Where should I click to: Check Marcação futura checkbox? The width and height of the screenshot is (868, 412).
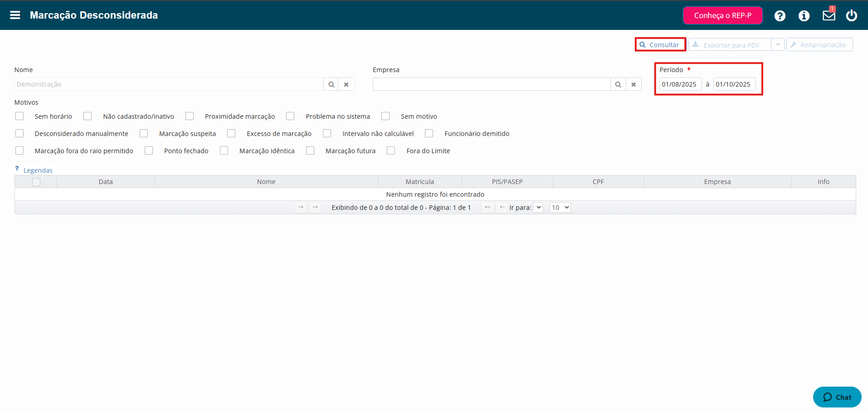pyautogui.click(x=310, y=150)
